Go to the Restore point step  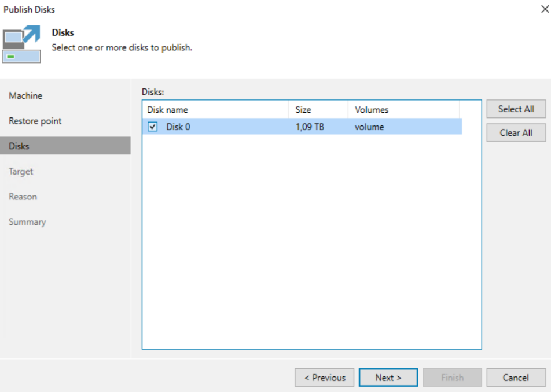coord(35,121)
